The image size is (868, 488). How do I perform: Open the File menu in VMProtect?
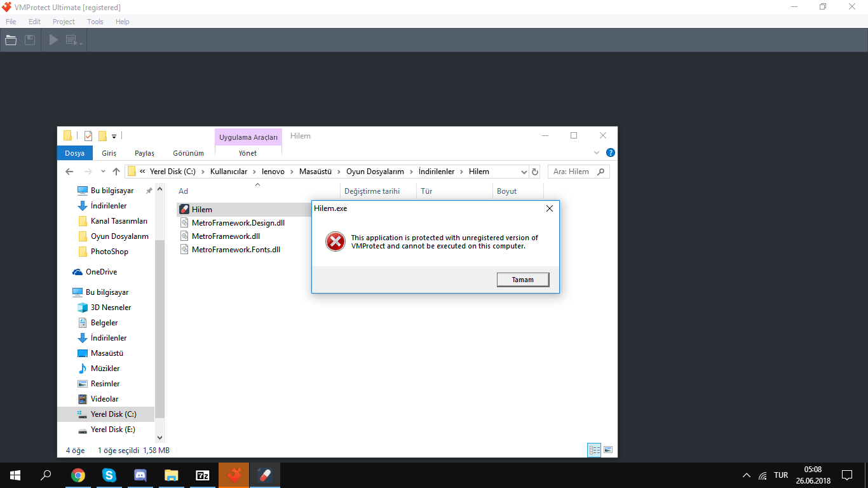(x=11, y=22)
